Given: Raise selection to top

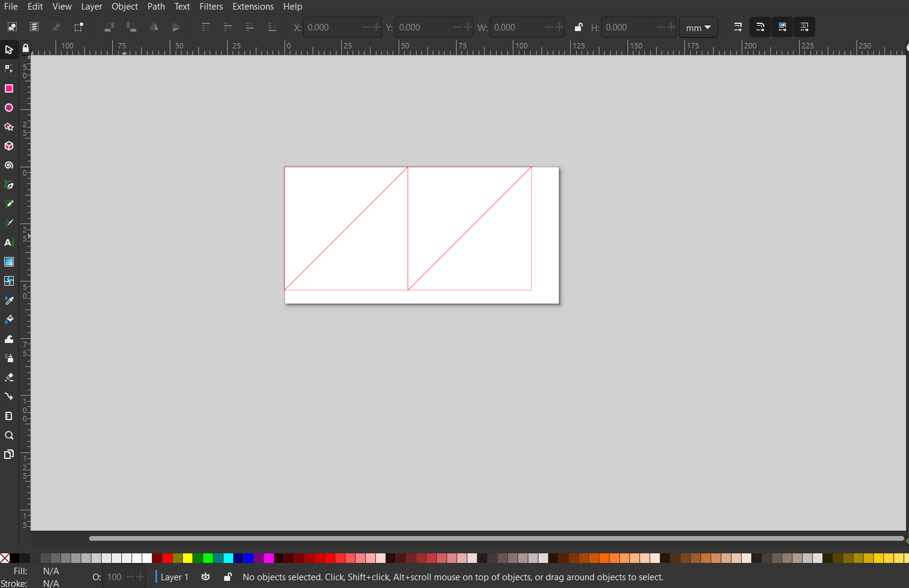Looking at the screenshot, I should (x=206, y=27).
